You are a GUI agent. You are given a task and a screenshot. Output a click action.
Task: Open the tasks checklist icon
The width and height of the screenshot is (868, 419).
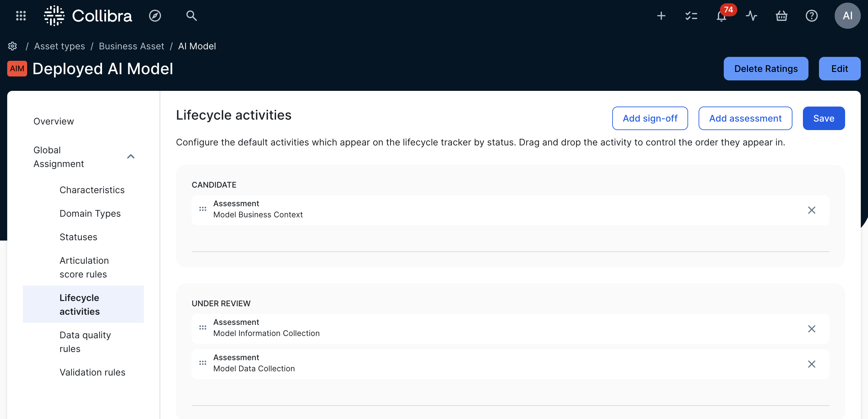(691, 15)
